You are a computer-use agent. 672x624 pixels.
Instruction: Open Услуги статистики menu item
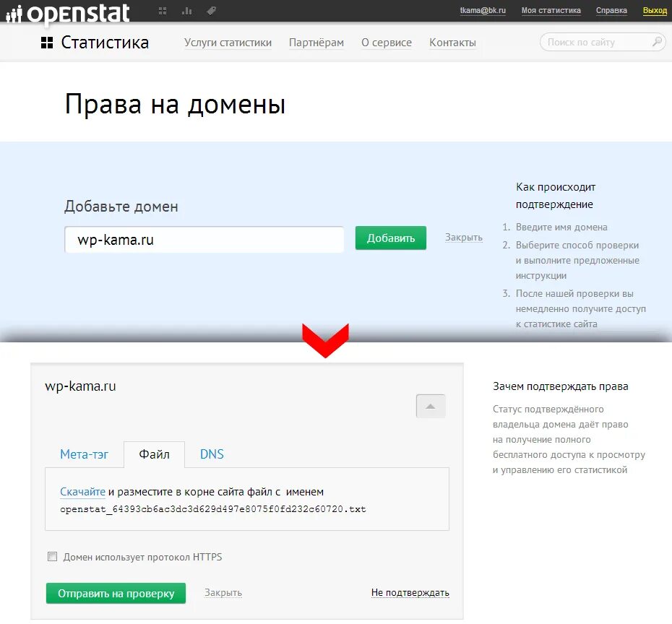coord(228,43)
